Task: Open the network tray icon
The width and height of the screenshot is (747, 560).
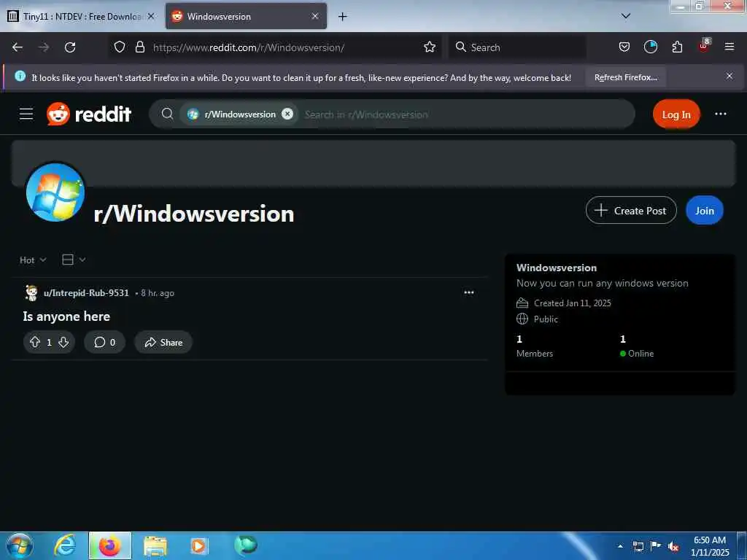Action: pyautogui.click(x=638, y=546)
